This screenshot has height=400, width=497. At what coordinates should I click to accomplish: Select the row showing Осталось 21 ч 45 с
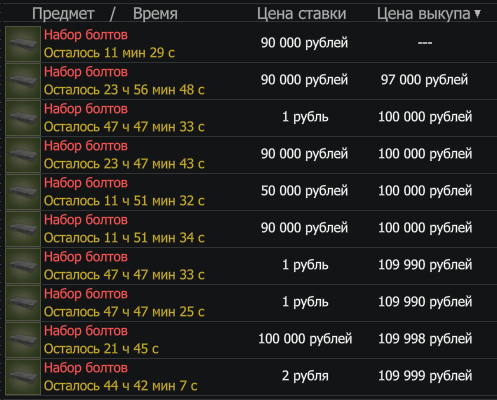coord(250,340)
